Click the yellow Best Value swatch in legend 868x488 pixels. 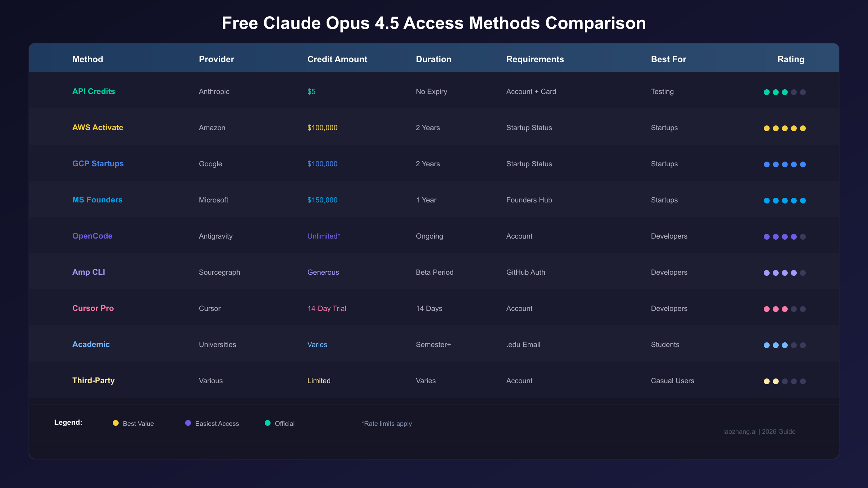pos(115,423)
